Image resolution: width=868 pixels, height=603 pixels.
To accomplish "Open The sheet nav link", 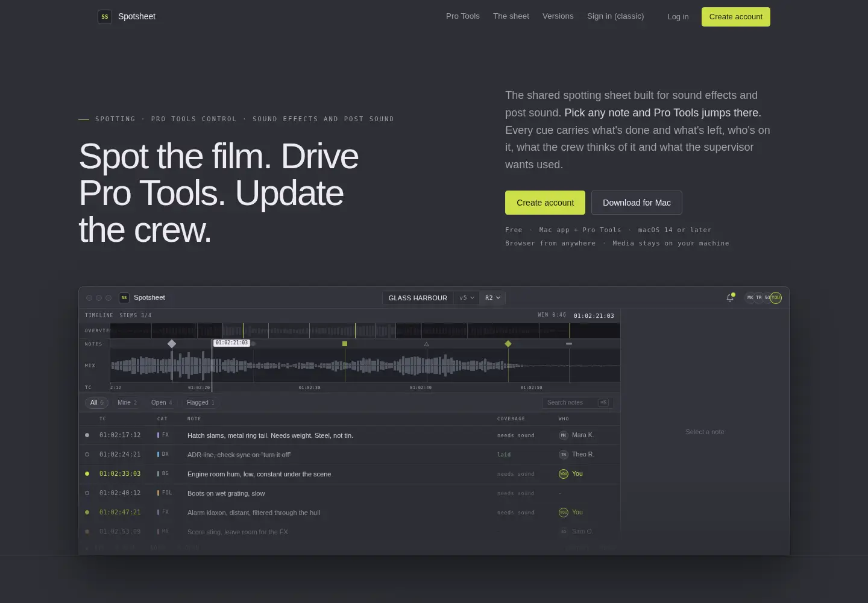I will click(511, 16).
